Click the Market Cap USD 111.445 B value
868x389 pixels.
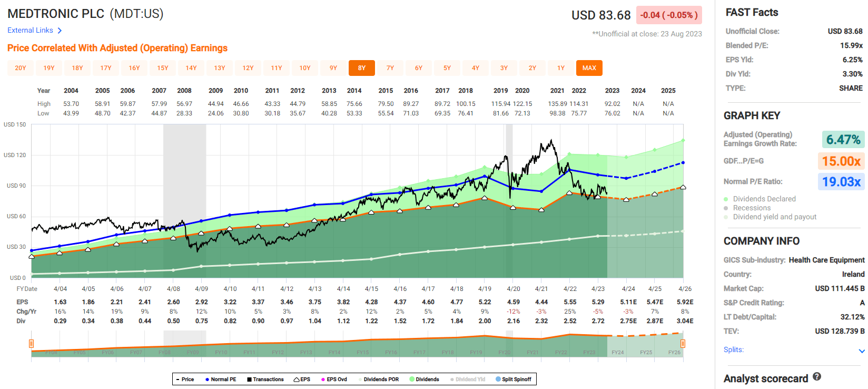coord(840,288)
